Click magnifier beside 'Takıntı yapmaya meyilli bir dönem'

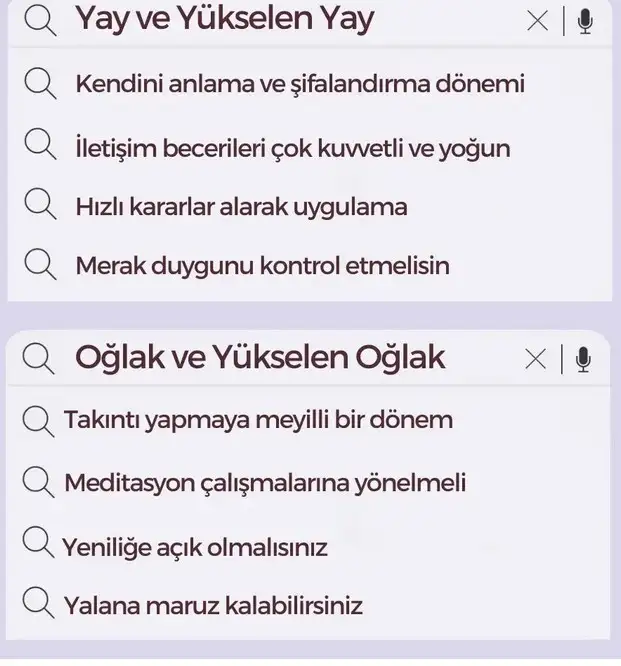pyautogui.click(x=38, y=421)
